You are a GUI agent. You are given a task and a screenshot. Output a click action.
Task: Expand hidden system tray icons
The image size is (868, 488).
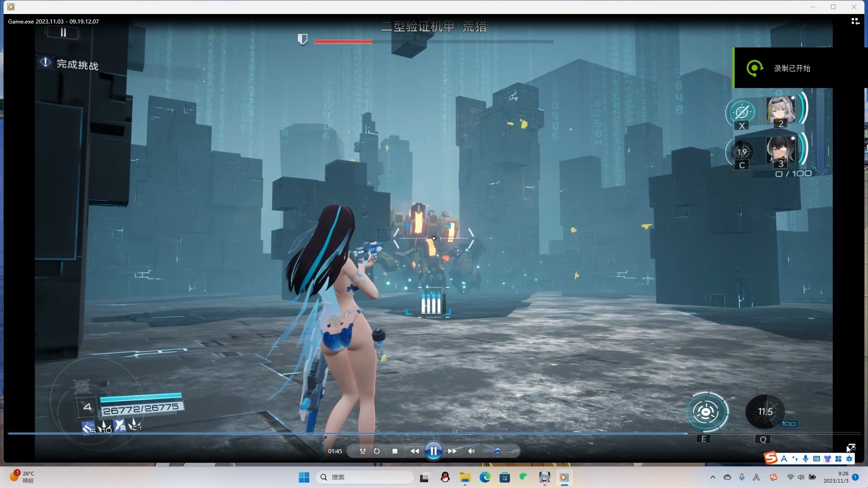point(713,477)
